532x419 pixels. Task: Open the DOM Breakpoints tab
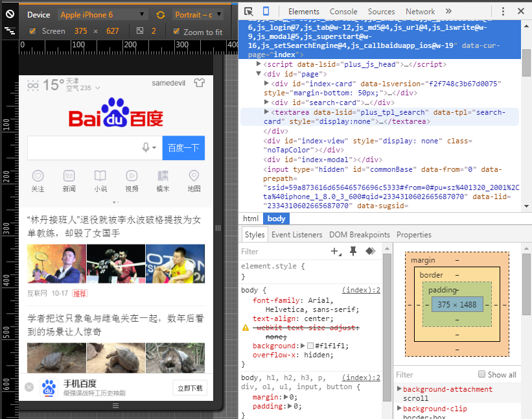point(359,235)
